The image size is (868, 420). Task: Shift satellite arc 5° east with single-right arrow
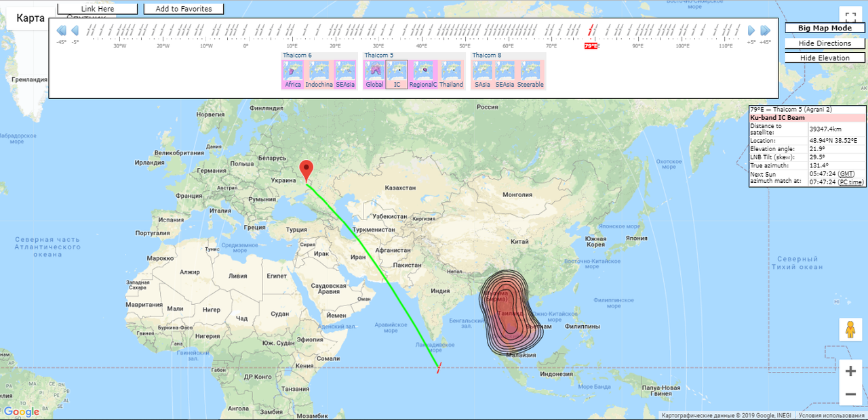pos(751,30)
